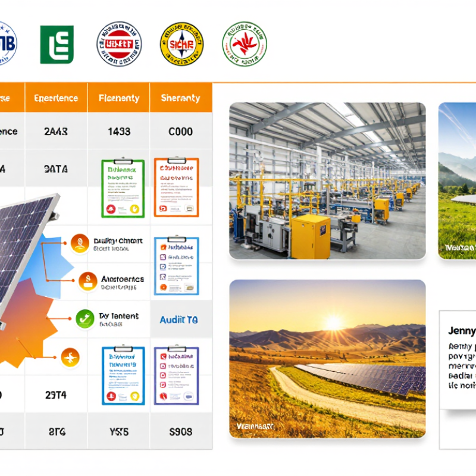The width and height of the screenshot is (476, 476).
Task: Click the yellow SICHE certification badge
Action: click(x=181, y=44)
